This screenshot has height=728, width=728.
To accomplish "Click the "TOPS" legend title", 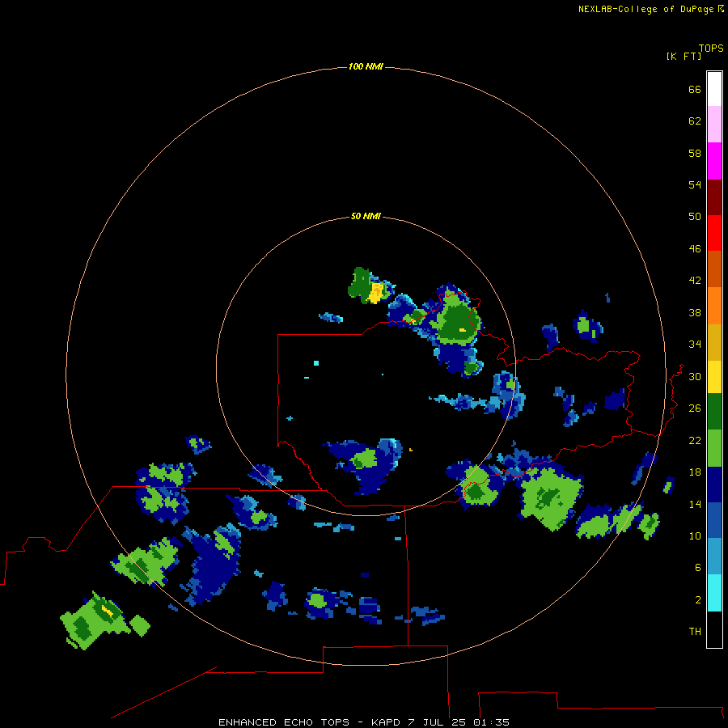I will 711,49.
